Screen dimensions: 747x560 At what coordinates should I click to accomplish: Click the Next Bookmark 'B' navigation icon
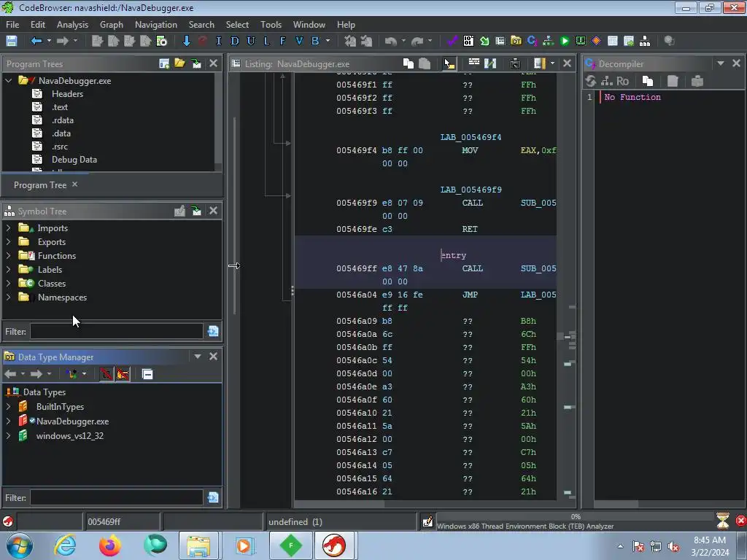click(x=315, y=41)
